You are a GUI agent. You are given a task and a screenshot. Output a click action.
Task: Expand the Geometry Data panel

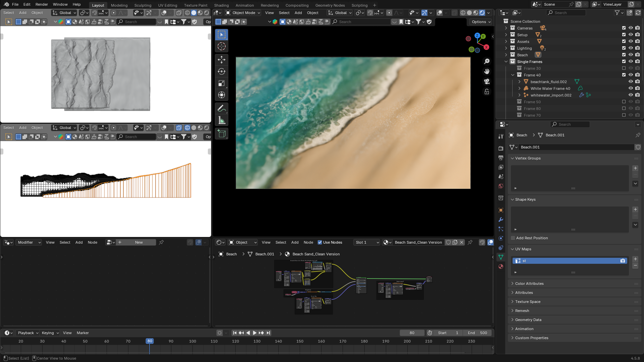[x=512, y=320]
